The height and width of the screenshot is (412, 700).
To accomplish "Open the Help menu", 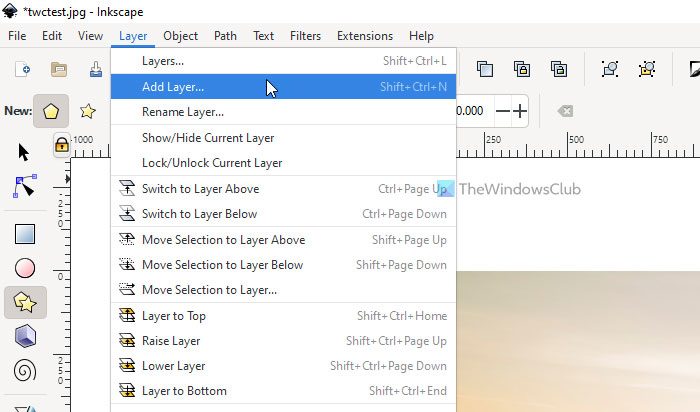I will click(421, 36).
